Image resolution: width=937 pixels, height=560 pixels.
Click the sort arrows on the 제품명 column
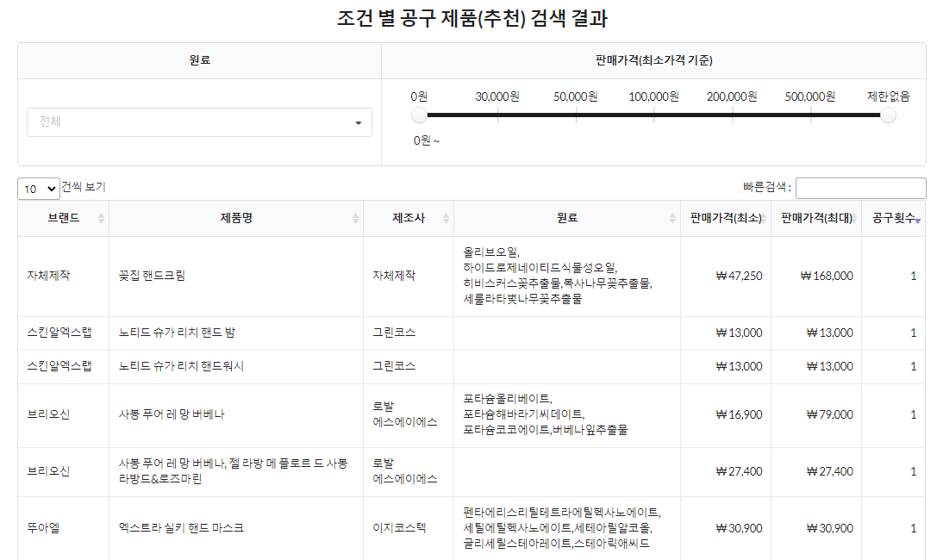coord(356,219)
